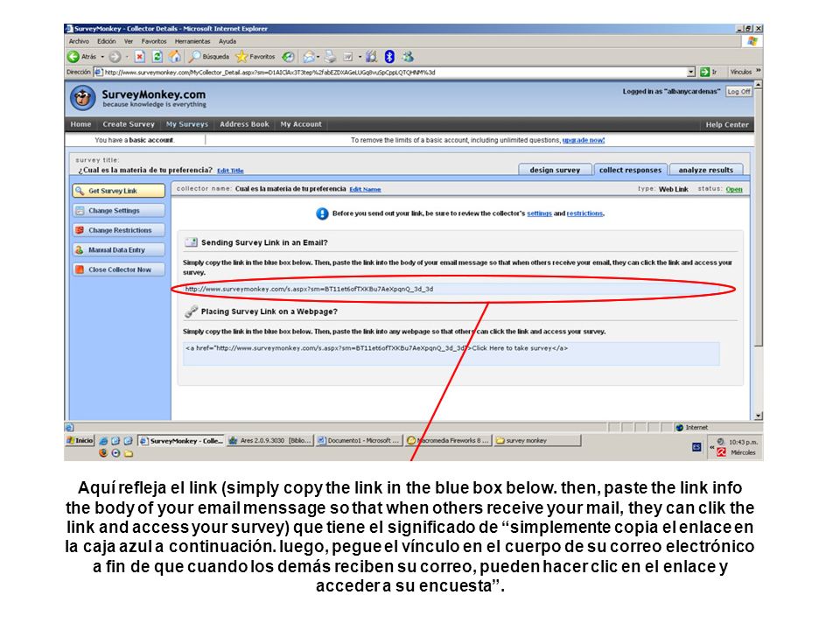Click the research books toolbar icon
Viewport: 840px width, 630px height.
pos(372,56)
